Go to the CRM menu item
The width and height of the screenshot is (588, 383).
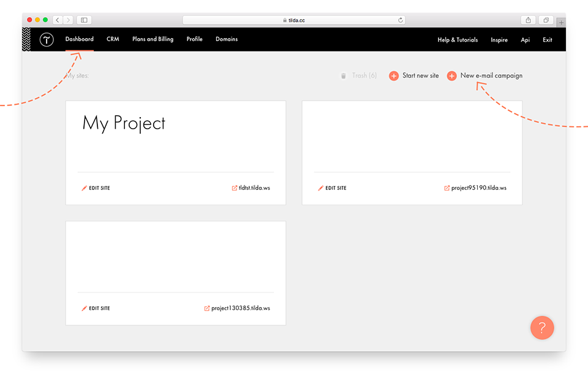(113, 39)
